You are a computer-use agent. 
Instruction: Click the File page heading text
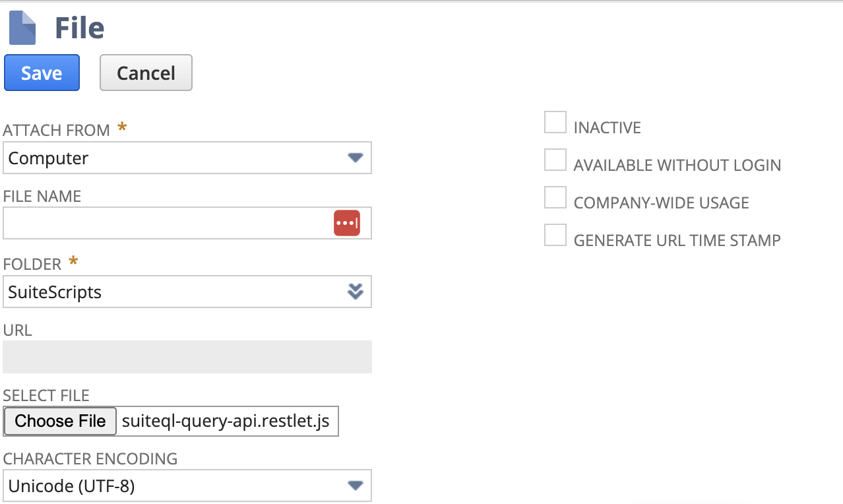(79, 28)
